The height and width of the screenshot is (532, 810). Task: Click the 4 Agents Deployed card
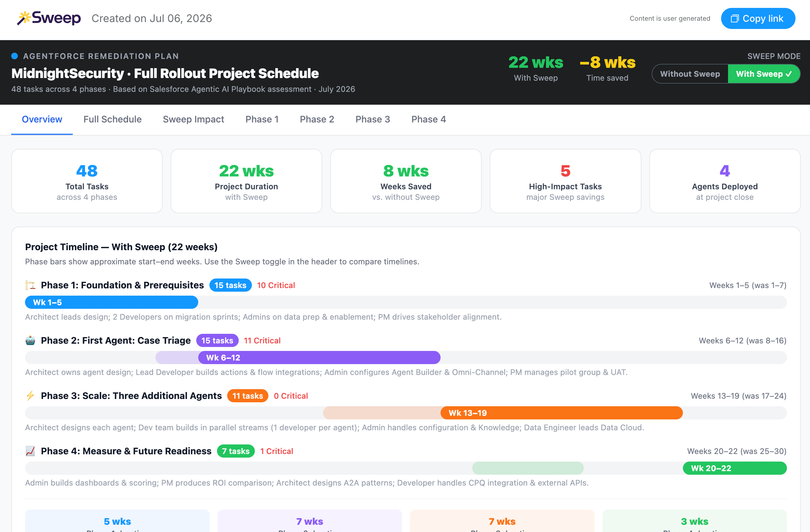pos(725,181)
